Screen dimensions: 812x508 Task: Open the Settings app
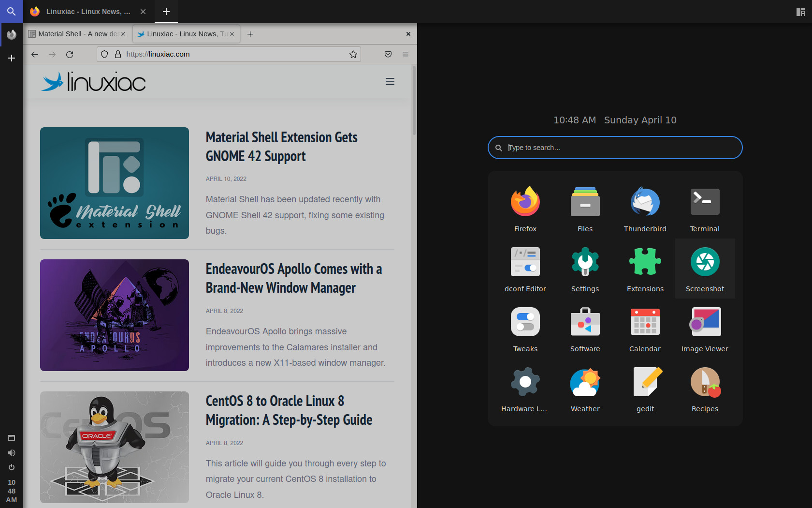coord(585,269)
